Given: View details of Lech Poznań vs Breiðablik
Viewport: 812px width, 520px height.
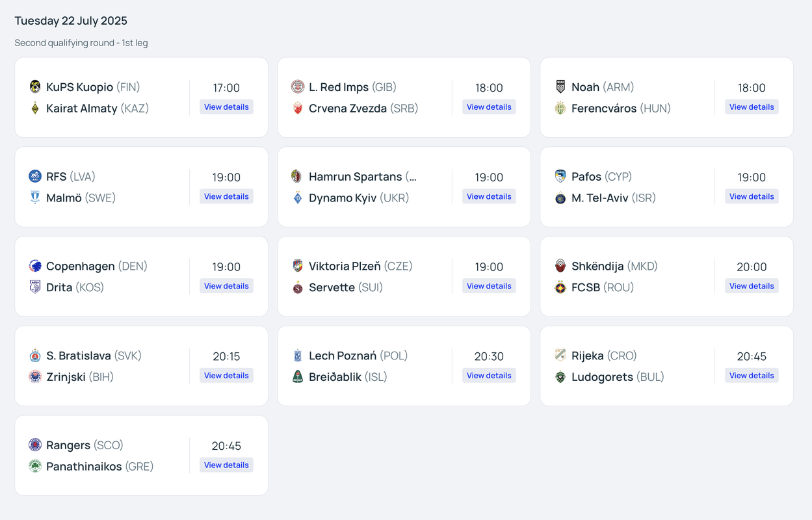Looking at the screenshot, I should point(489,376).
